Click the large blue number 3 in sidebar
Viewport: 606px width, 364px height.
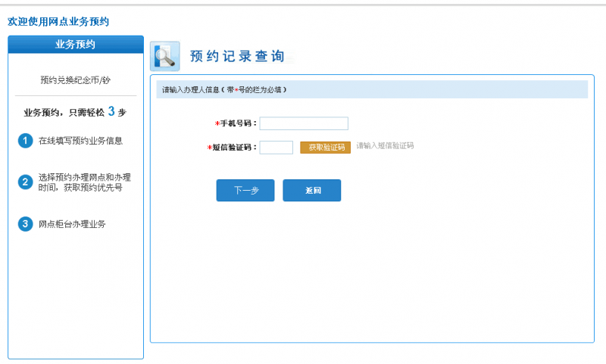click(x=111, y=111)
